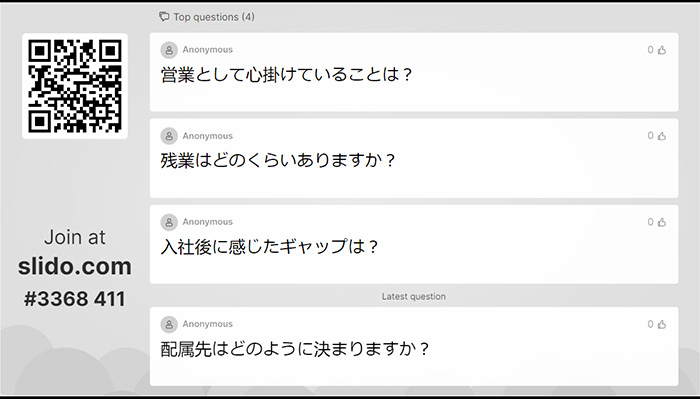This screenshot has width=700, height=399.
Task: Select the event code #3368 411
Action: pyautogui.click(x=75, y=299)
